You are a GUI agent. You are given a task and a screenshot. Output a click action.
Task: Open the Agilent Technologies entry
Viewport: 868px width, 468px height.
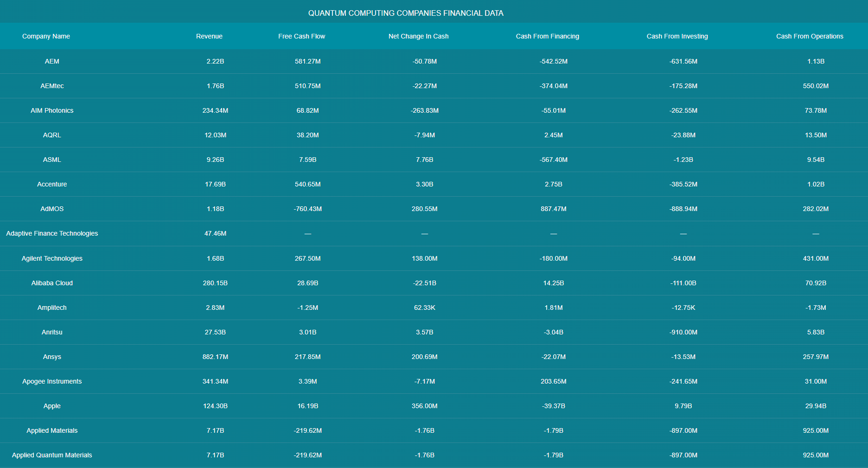click(x=52, y=258)
